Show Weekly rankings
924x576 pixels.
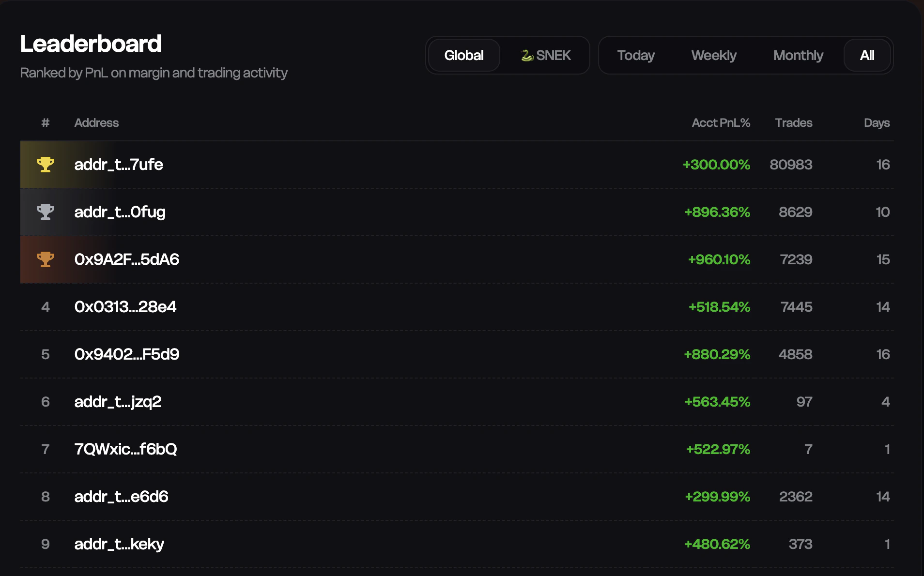click(x=714, y=55)
